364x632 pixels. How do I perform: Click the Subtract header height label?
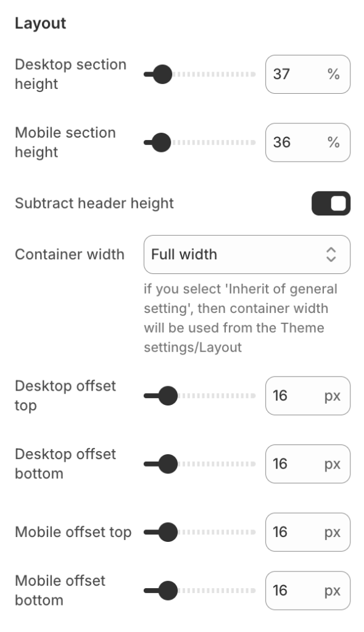pos(94,203)
